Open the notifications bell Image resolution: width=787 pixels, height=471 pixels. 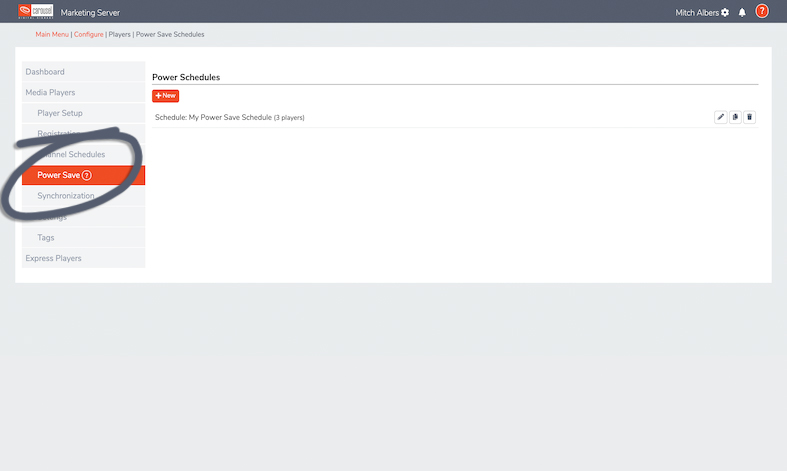click(742, 13)
